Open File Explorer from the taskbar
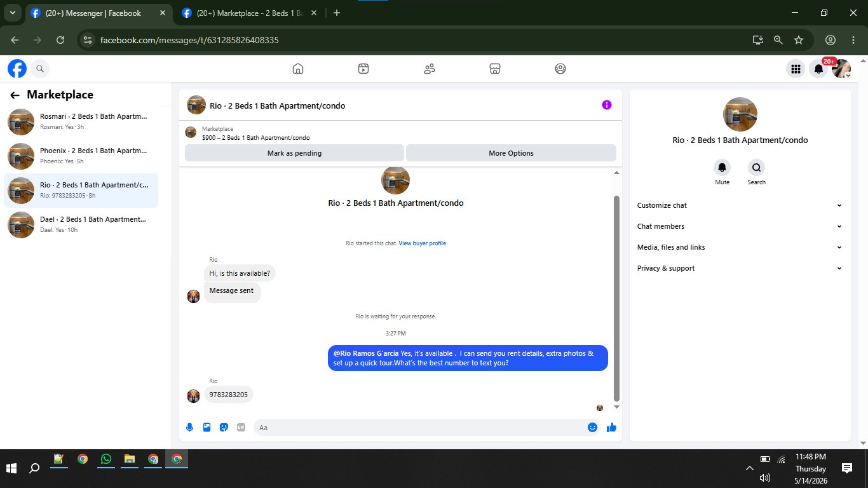The height and width of the screenshot is (488, 868). (129, 459)
